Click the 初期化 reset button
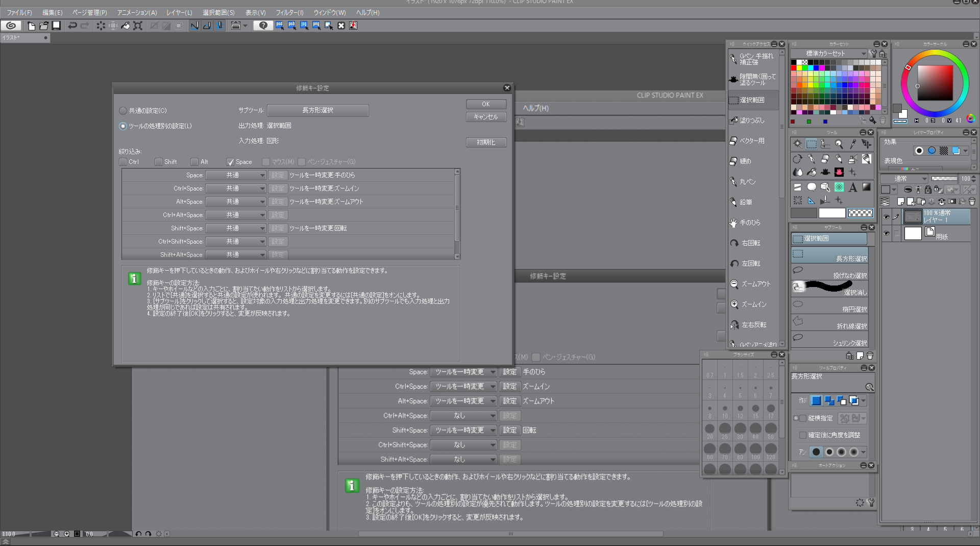This screenshot has height=546, width=980. pyautogui.click(x=486, y=143)
